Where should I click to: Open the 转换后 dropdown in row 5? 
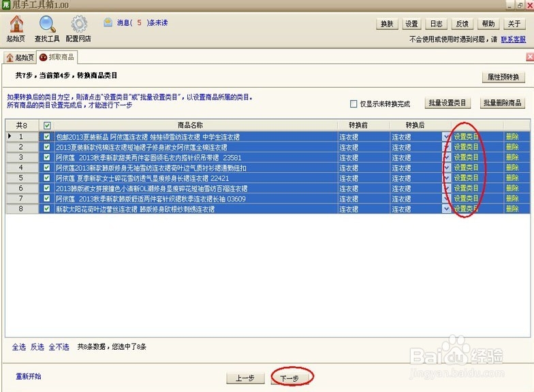point(446,178)
